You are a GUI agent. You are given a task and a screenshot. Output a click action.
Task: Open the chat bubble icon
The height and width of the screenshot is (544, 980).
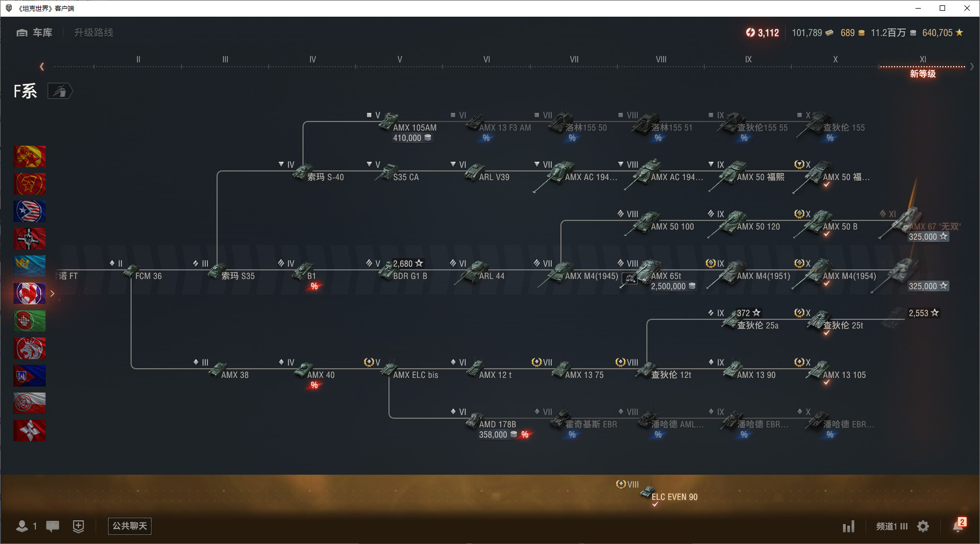point(53,526)
